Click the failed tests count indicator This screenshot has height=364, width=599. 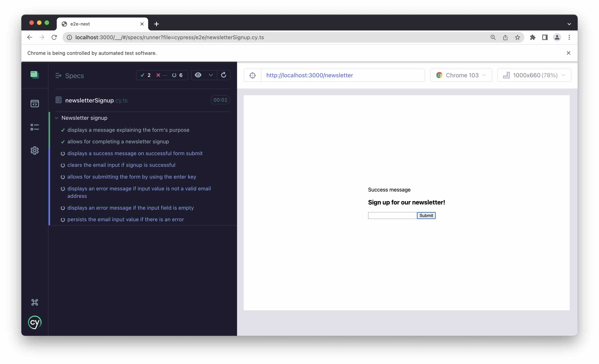161,75
